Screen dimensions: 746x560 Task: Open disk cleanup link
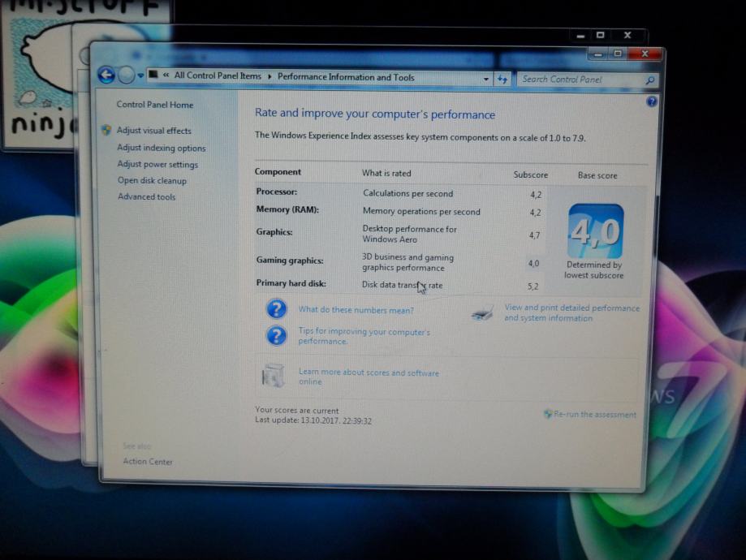click(x=152, y=180)
